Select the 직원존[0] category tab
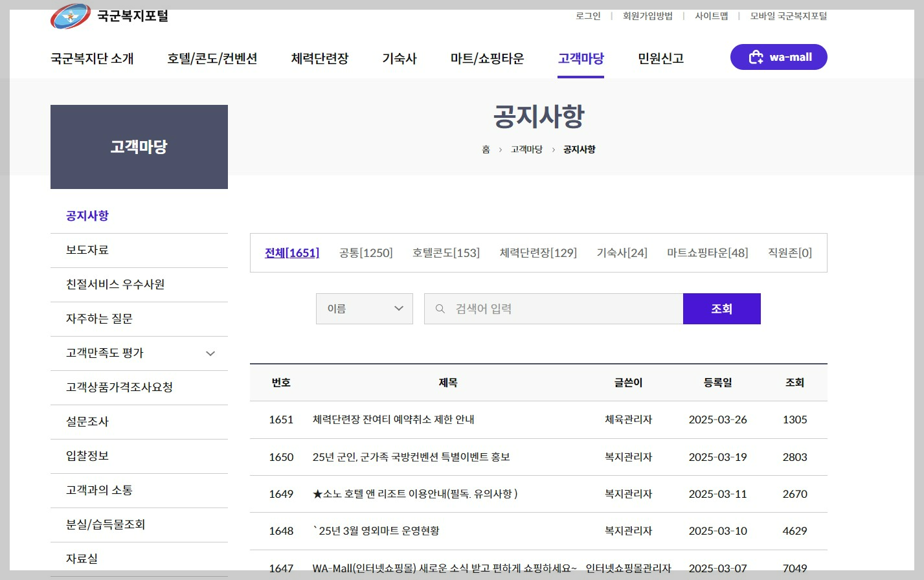This screenshot has height=580, width=924. click(x=790, y=252)
